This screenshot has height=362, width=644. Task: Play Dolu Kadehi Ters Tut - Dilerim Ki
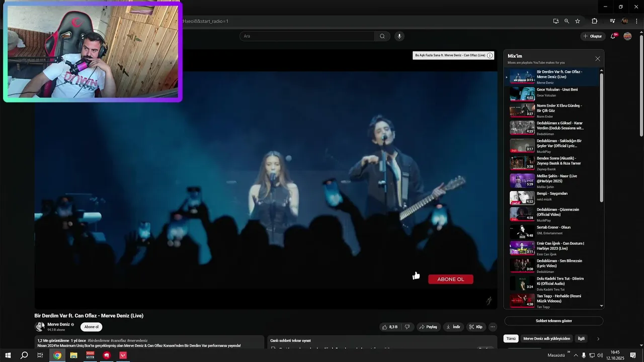[x=553, y=283]
